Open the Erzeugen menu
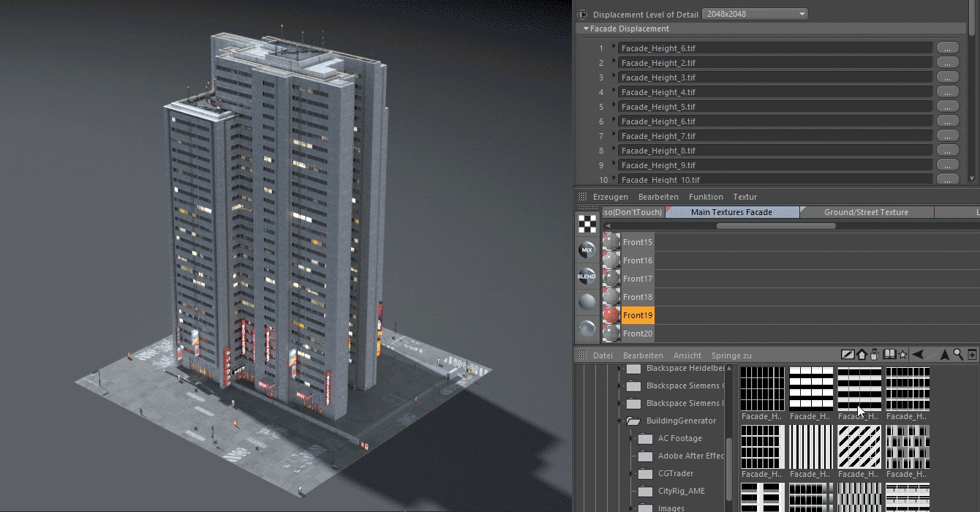The width and height of the screenshot is (980, 512). pos(610,197)
